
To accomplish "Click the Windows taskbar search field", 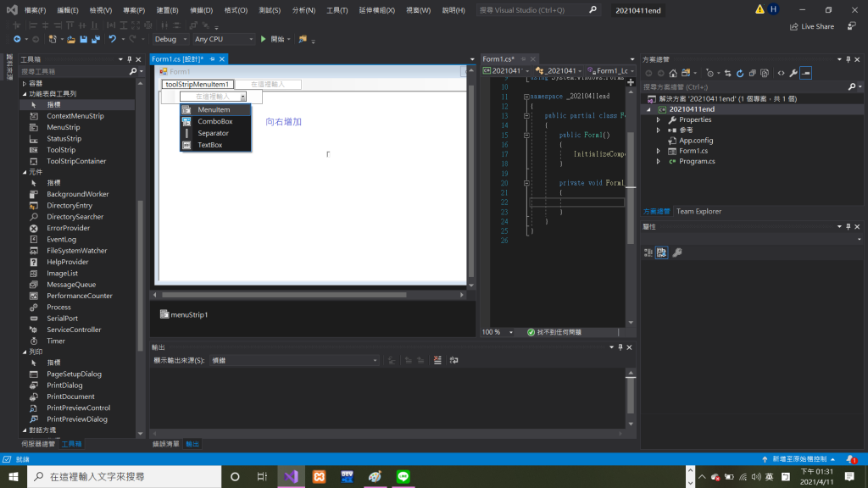I will 124,476.
